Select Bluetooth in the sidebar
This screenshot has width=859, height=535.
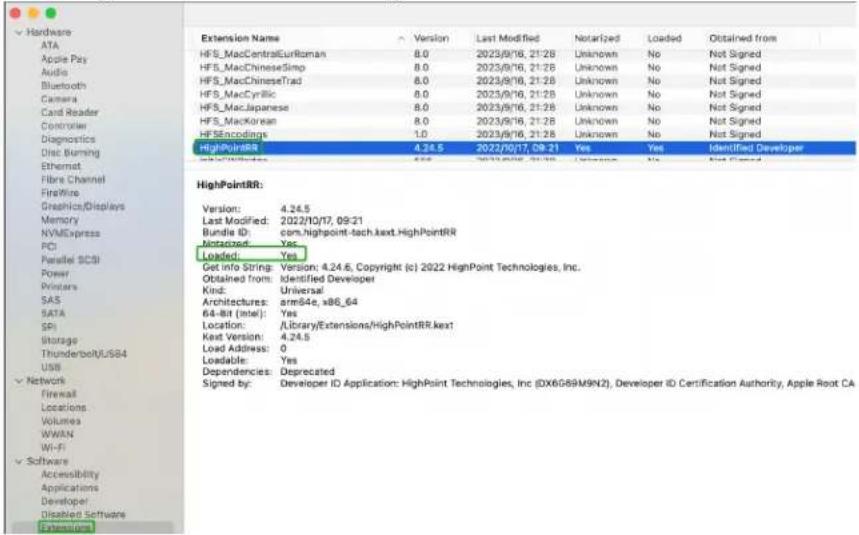(64, 86)
